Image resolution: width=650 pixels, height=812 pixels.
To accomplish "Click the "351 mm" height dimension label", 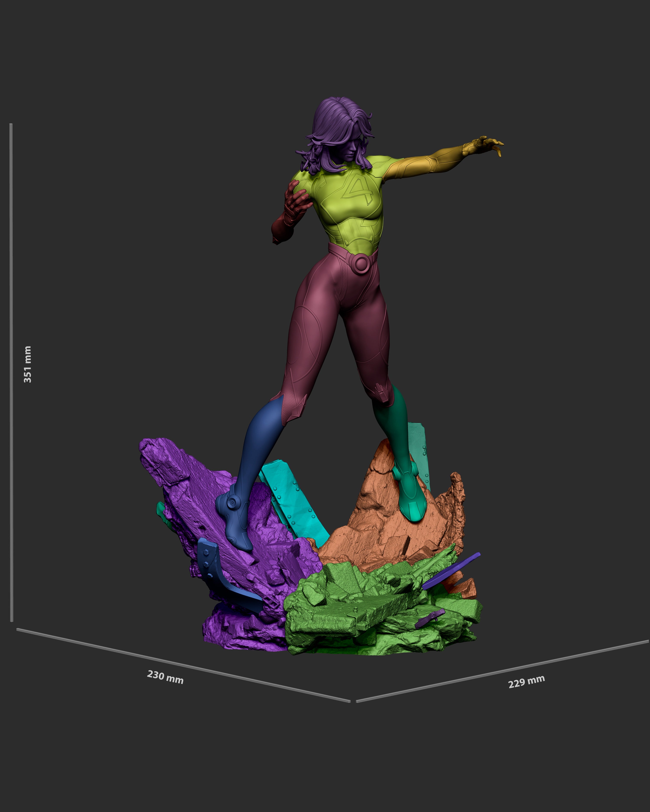I will 28,364.
